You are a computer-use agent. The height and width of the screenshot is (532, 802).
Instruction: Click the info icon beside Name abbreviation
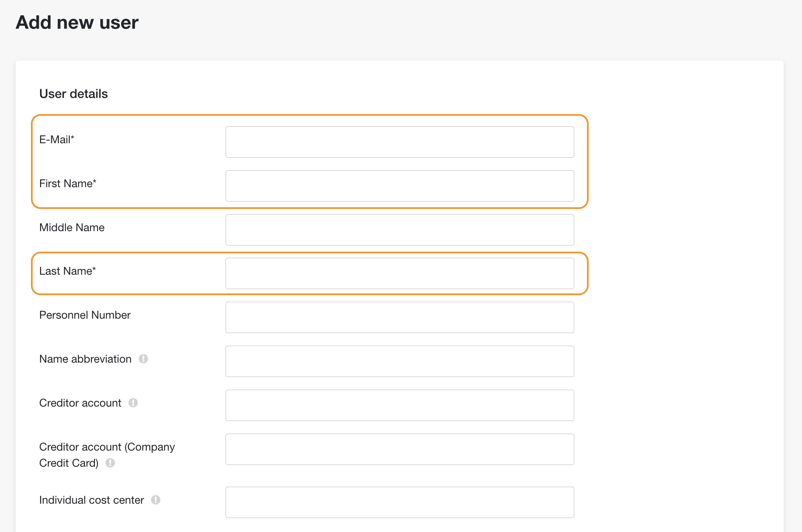click(x=143, y=359)
